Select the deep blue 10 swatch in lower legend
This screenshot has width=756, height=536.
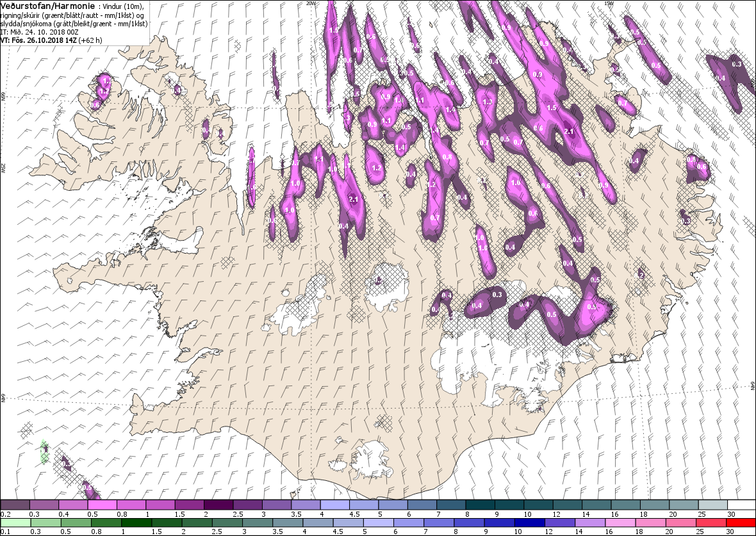tap(530, 523)
